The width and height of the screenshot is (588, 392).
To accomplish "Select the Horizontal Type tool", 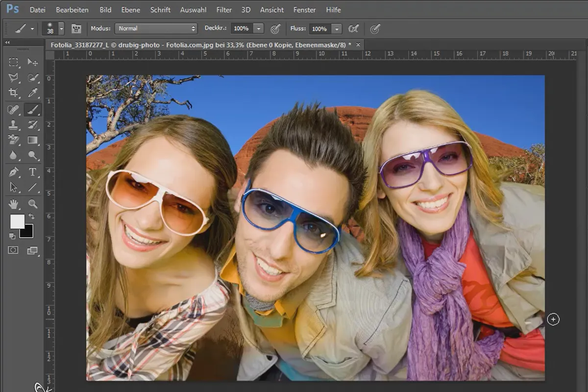I will [33, 171].
